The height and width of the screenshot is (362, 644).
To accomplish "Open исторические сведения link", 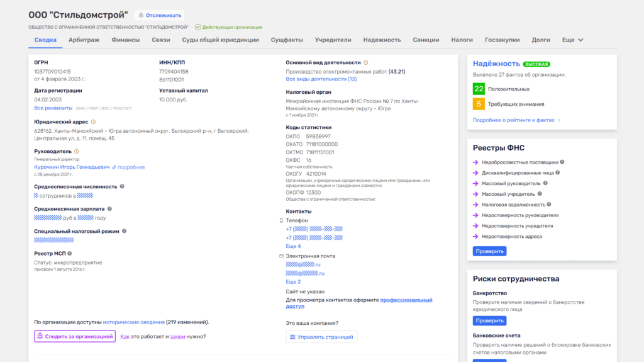I will tap(133, 322).
